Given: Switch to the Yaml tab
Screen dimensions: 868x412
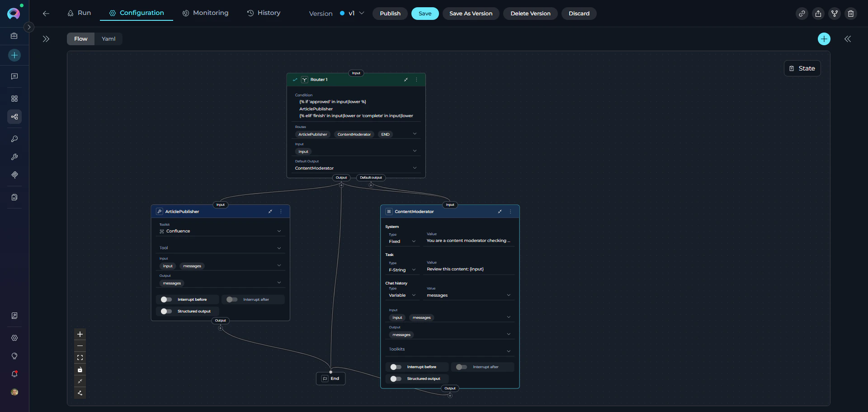Looking at the screenshot, I should coord(108,38).
